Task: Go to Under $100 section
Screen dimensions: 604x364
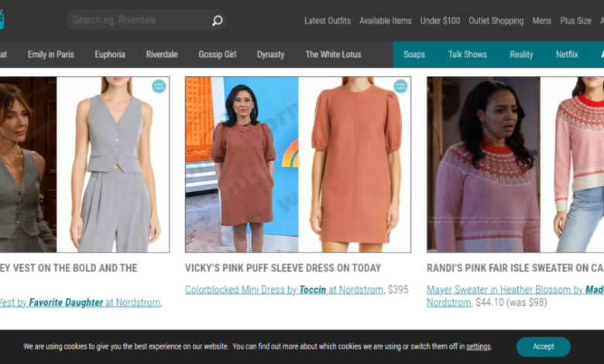Action: [x=440, y=21]
